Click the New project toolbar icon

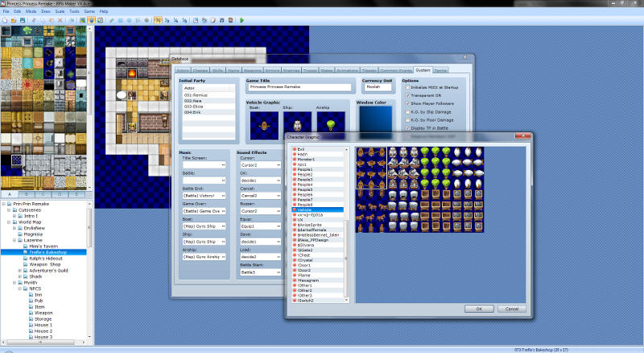tap(6, 20)
